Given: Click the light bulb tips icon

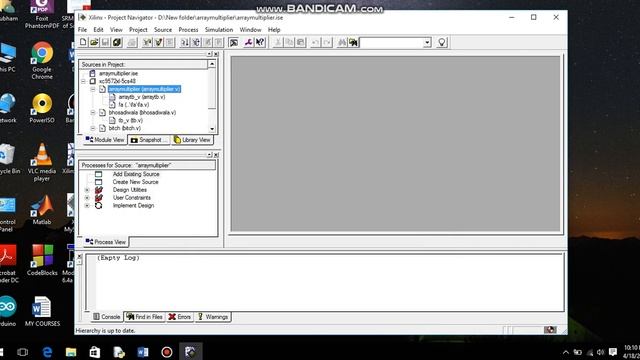Looking at the screenshot, I should [x=442, y=42].
